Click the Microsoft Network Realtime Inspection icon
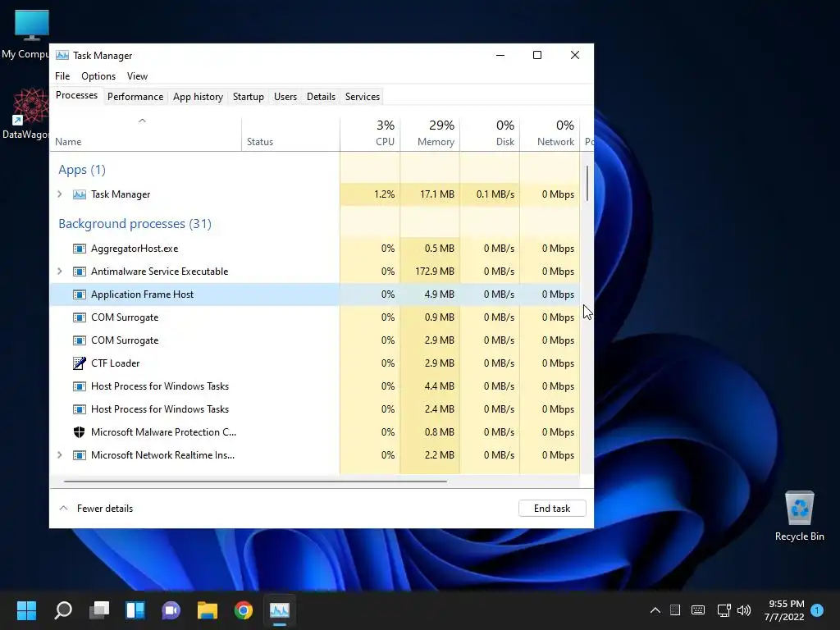 [x=80, y=455]
